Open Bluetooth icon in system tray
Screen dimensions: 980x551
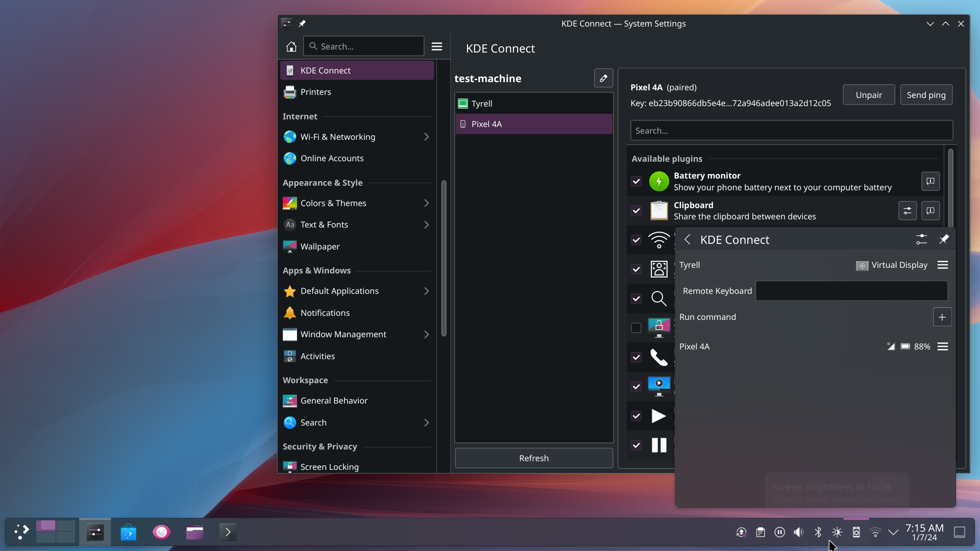tap(818, 532)
